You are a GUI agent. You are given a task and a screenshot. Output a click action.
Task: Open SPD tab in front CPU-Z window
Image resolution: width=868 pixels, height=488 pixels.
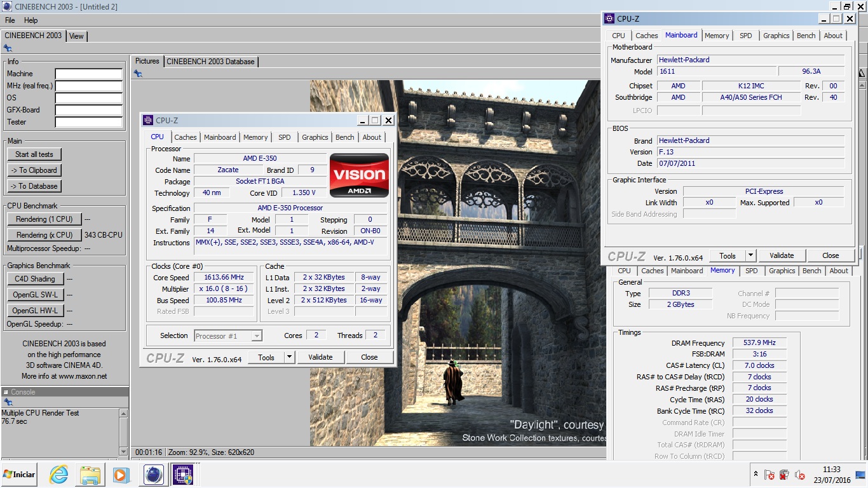click(285, 137)
